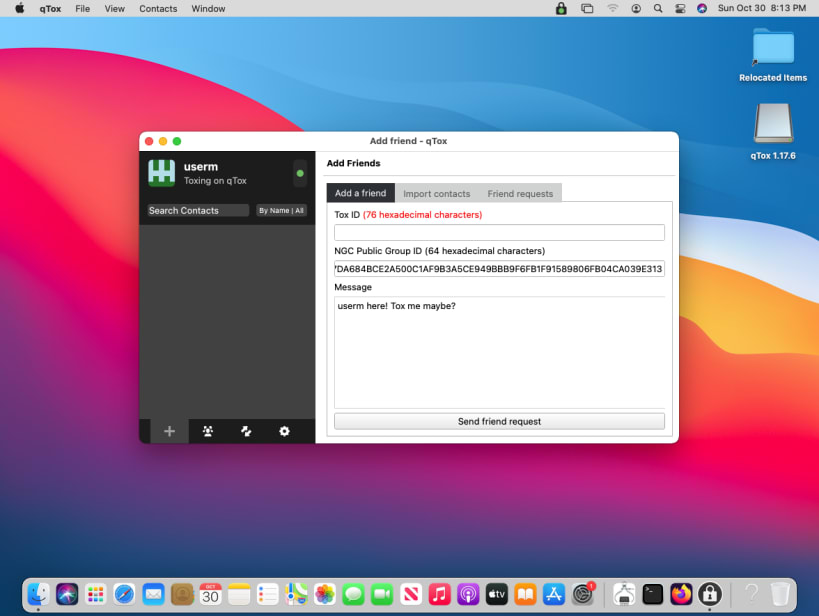Select the qTox 1.17.6 disk on desktop
Screen dimensions: 819x616
tap(773, 131)
